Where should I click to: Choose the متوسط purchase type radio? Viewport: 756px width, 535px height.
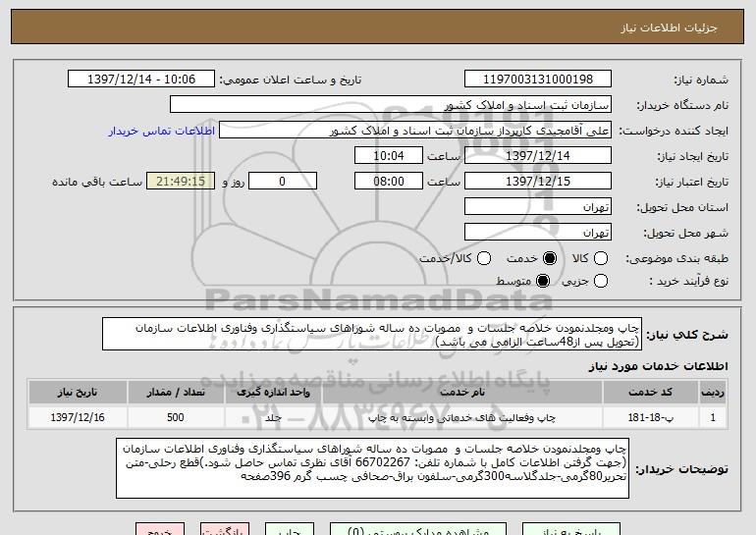click(542, 281)
